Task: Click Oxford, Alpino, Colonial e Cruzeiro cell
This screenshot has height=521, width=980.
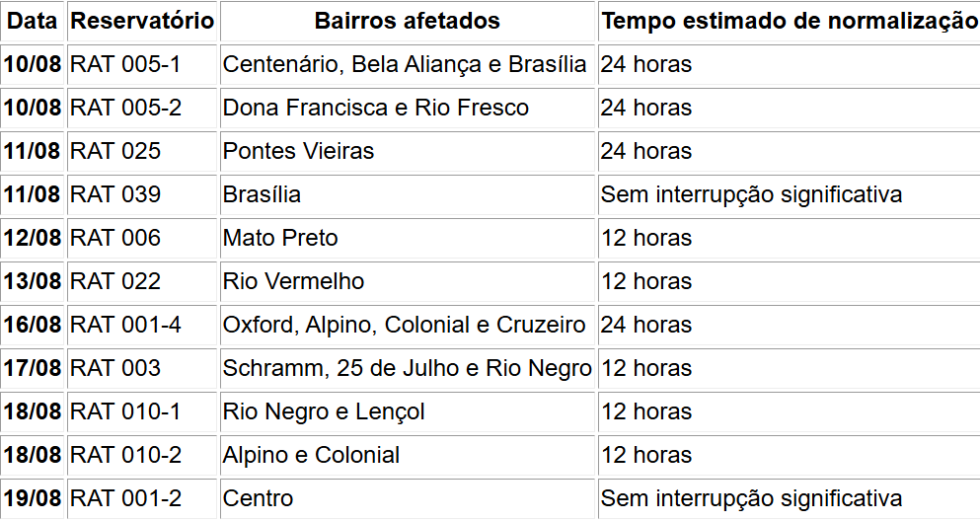Action: point(408,325)
